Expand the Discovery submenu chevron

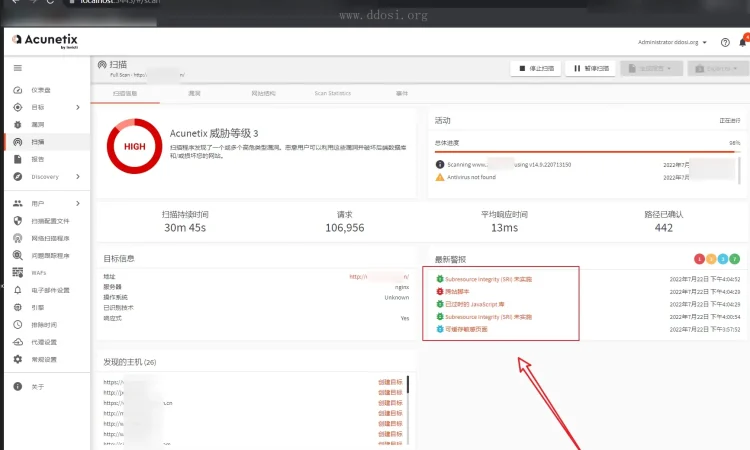pos(77,176)
